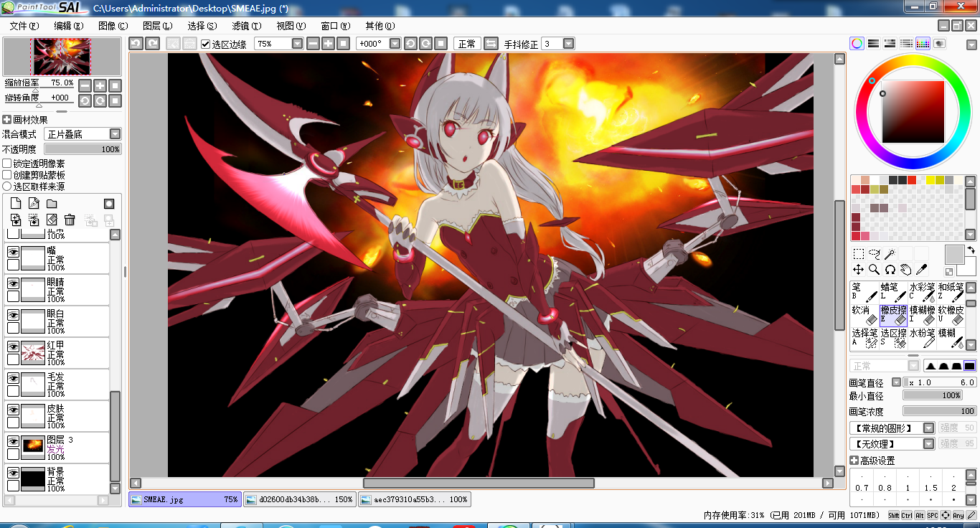Screen dimensions: 980x528
Task: Zoom out in the navigator panel
Action: (x=85, y=85)
